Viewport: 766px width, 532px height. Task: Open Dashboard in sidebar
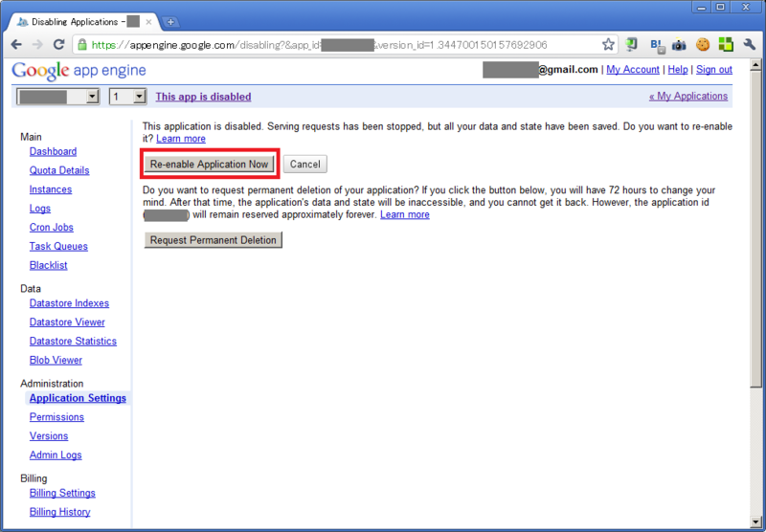pyautogui.click(x=53, y=152)
